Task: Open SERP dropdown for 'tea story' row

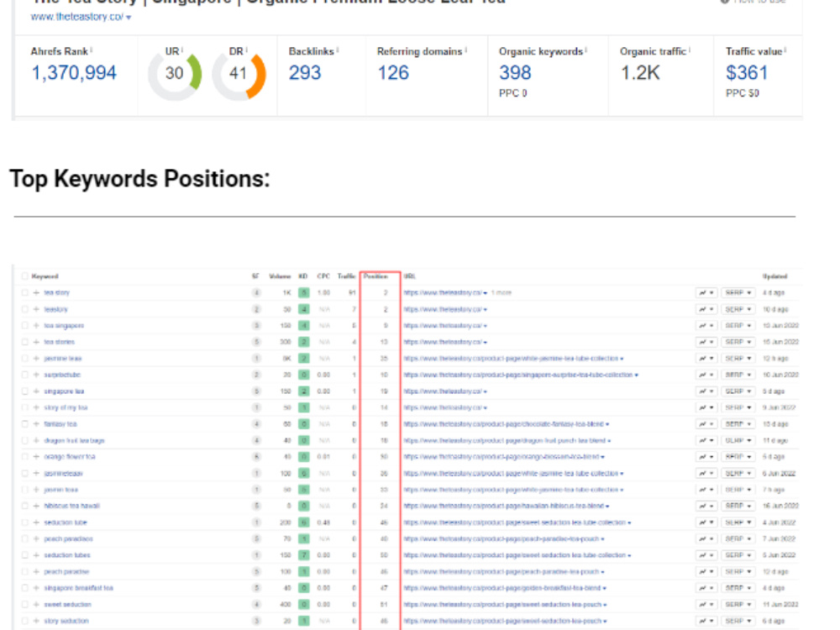Action: (738, 293)
